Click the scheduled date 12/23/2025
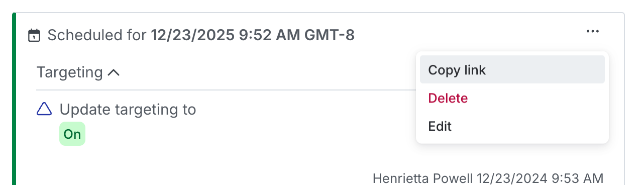Screen dimensions: 644x185 tap(192, 35)
